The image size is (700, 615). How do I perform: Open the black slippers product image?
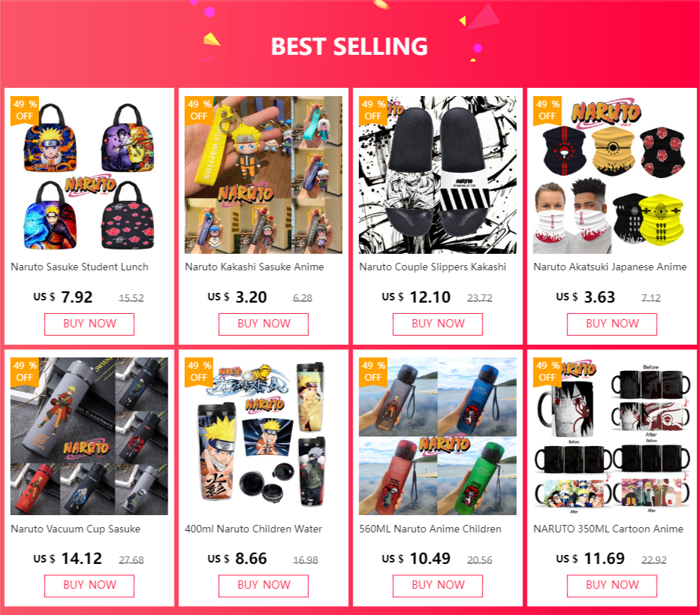click(437, 174)
